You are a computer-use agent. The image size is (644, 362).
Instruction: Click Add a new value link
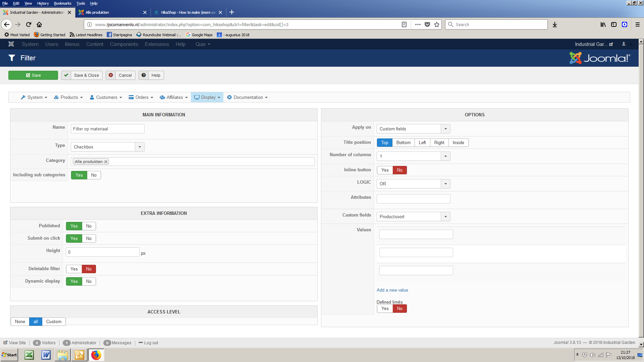pos(392,290)
